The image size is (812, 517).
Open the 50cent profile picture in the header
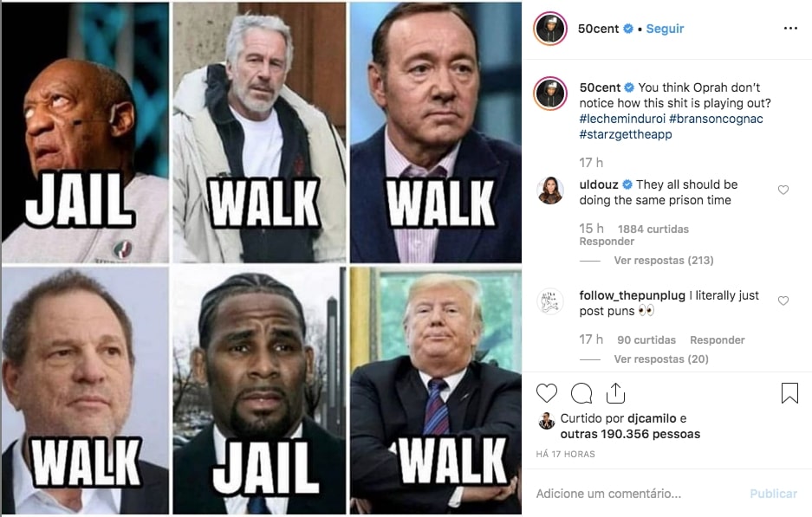[550, 29]
